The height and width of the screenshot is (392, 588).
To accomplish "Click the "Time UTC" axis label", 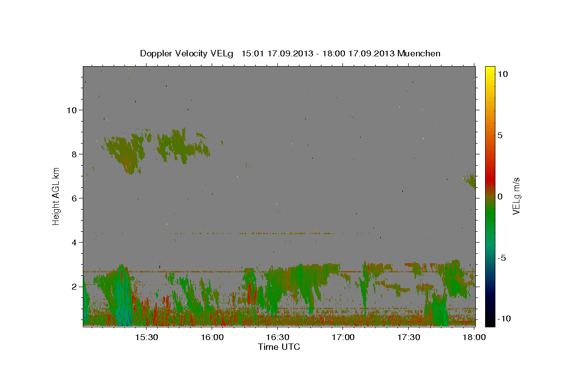I will coord(279,347).
